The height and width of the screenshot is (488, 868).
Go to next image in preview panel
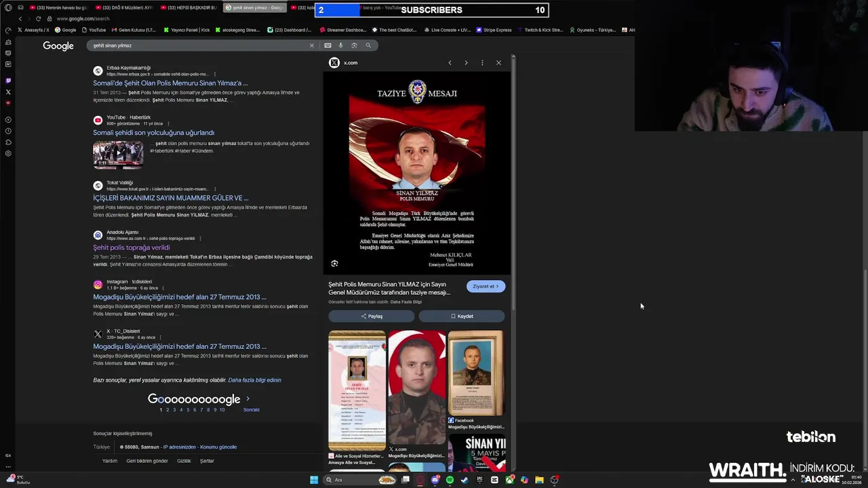coord(466,62)
